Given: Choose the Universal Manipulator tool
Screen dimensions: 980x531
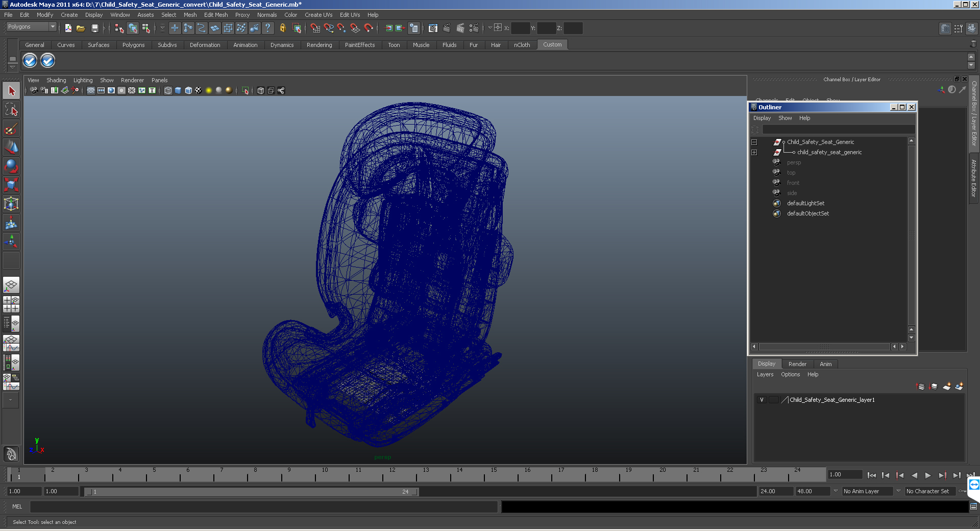Looking at the screenshot, I should (x=11, y=204).
